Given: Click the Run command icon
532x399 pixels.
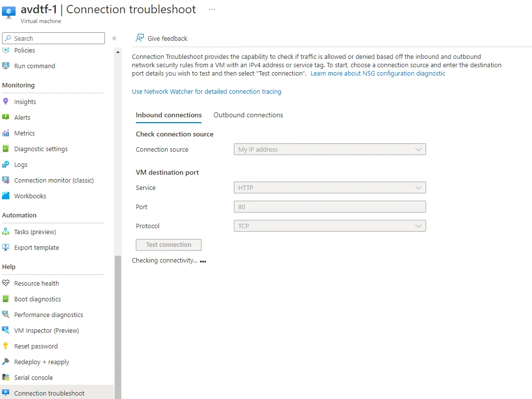Looking at the screenshot, I should pyautogui.click(x=6, y=66).
